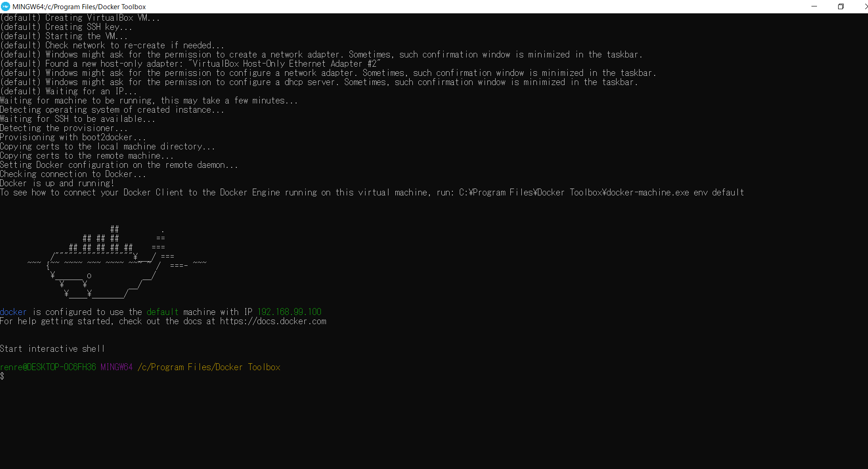Click the 'Checking connection to Docker...' line

click(x=73, y=174)
